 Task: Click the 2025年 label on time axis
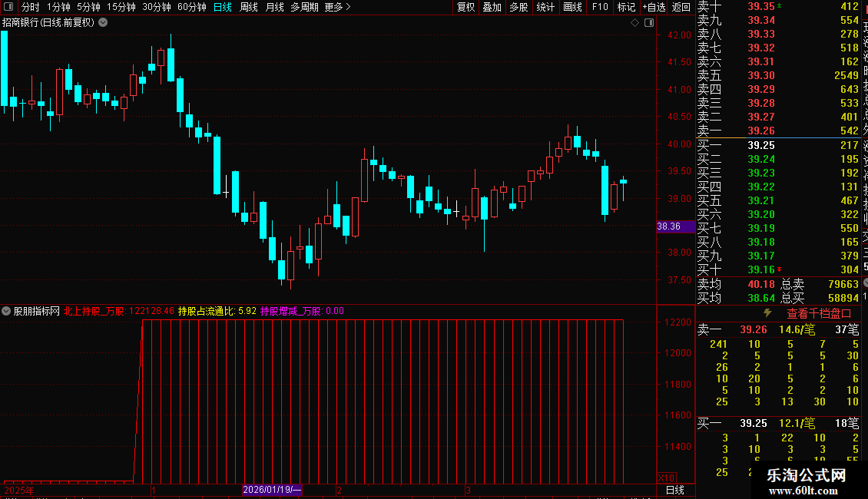[19, 490]
